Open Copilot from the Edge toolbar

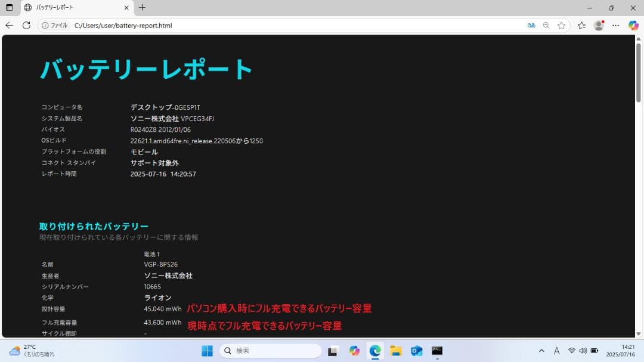[x=633, y=26]
